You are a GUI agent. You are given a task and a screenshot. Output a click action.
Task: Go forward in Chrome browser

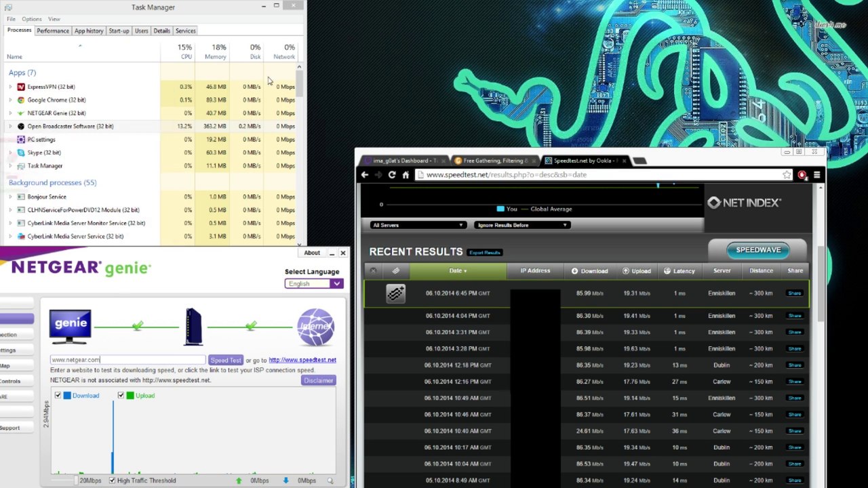click(x=378, y=175)
